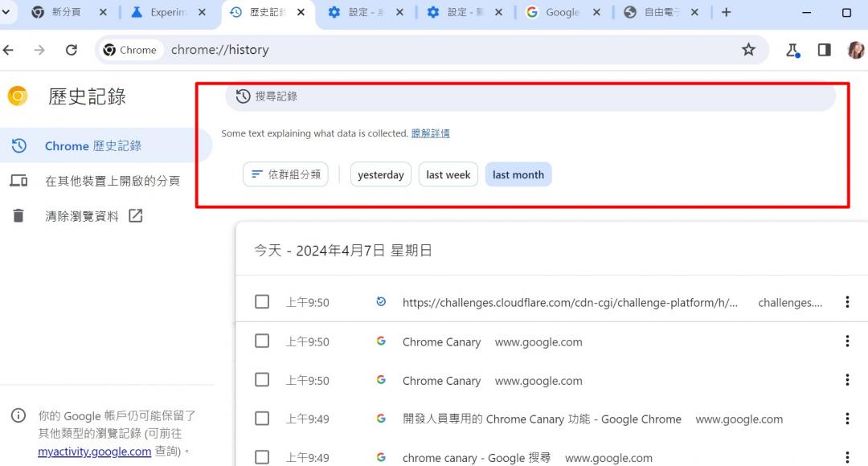Close the 歷史記錄 tab

[x=301, y=12]
